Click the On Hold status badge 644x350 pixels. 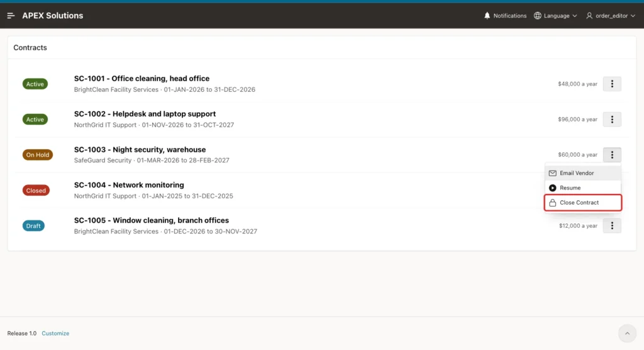click(x=37, y=155)
